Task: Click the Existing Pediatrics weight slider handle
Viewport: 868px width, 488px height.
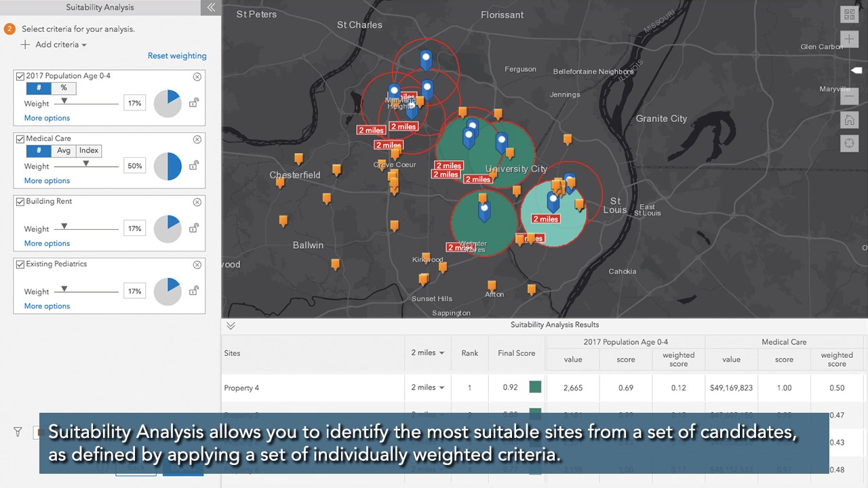Action: pyautogui.click(x=64, y=289)
